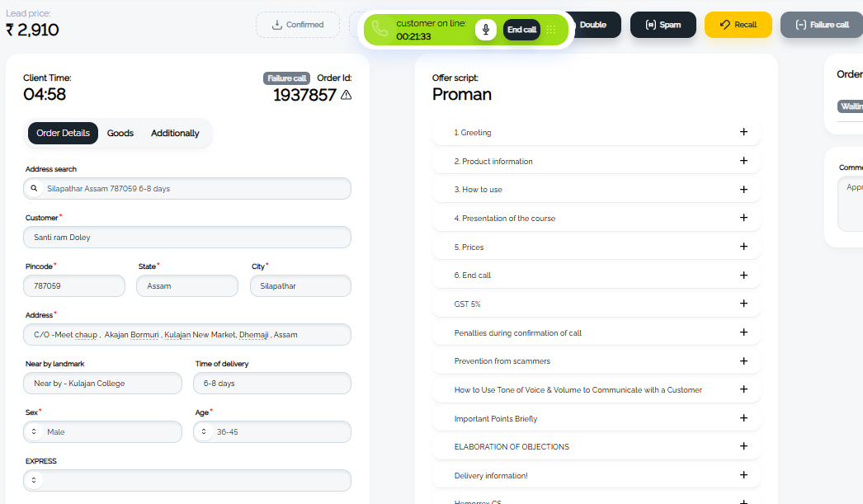Click the Near by landmark input field
This screenshot has width=863, height=504.
pos(102,384)
